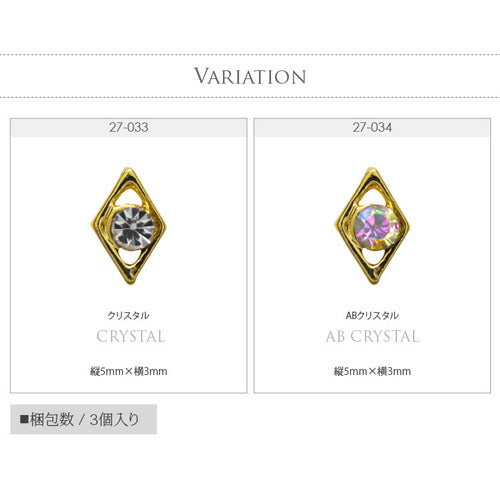This screenshot has width=500, height=500.
Task: Click the clear rhinestone in left charm
Action: click(x=133, y=228)
